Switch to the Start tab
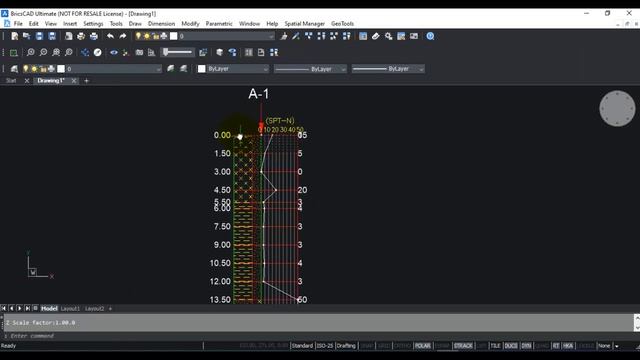640x360 pixels. pos(11,81)
